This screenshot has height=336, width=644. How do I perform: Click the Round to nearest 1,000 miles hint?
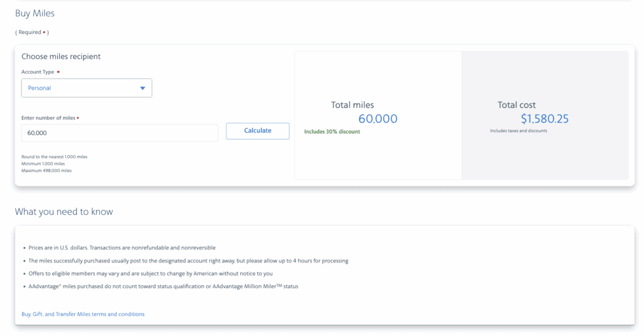[55, 156]
